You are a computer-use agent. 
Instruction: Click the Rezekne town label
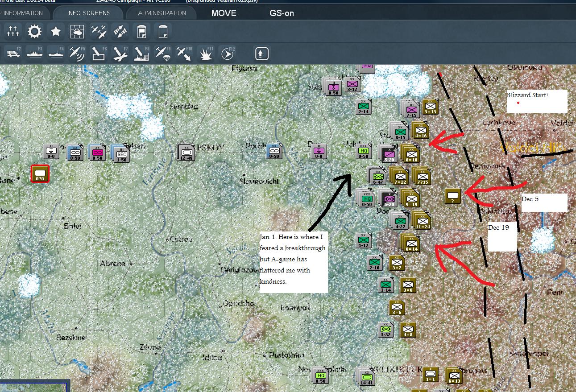[70, 338]
